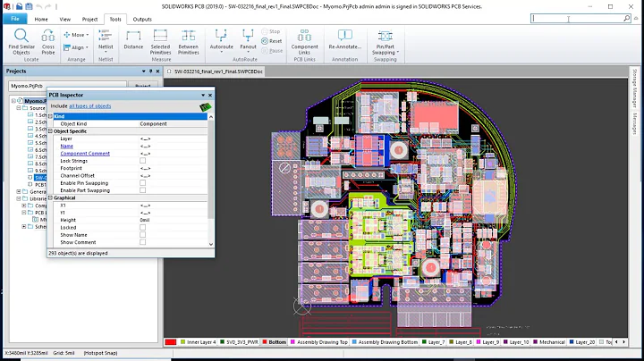Pin the Projects panel
This screenshot has height=361, width=644.
[151, 71]
